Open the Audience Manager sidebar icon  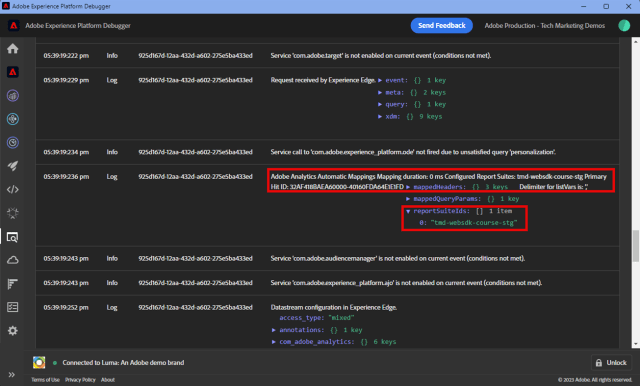[13, 119]
